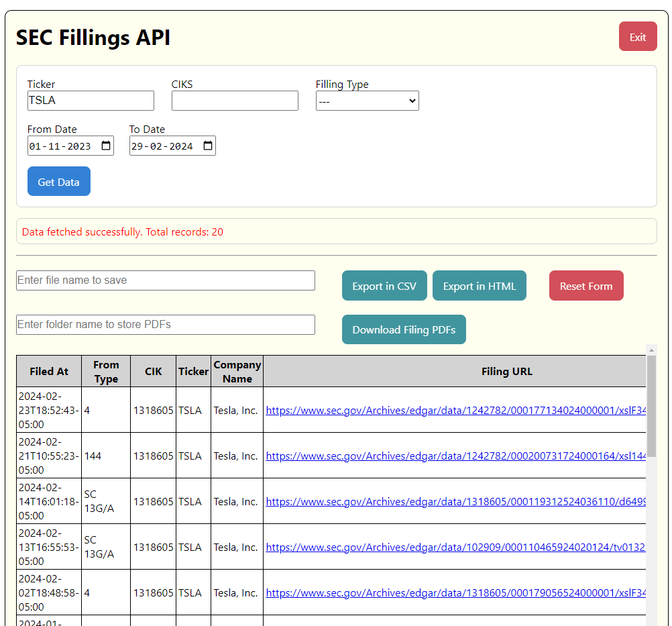
Task: Focus the CIKS input field
Action: (x=235, y=101)
